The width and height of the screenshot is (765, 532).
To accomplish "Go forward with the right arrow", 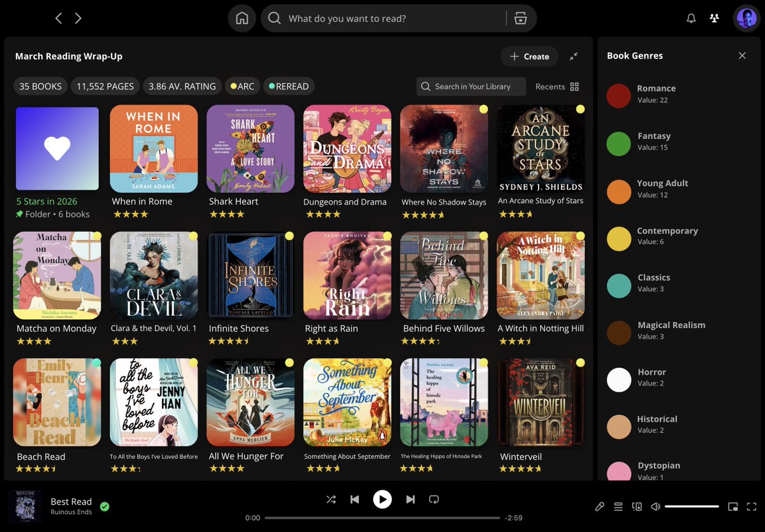I will pos(78,18).
